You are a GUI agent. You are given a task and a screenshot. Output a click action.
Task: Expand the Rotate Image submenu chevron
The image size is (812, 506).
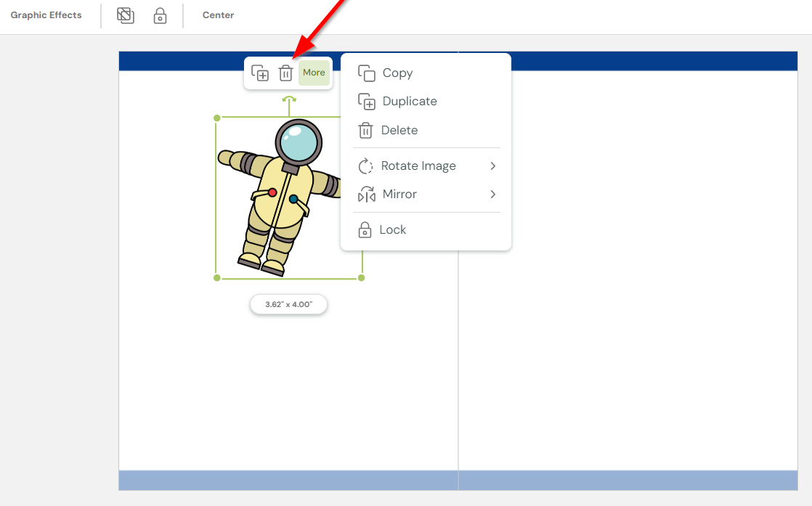coord(494,166)
